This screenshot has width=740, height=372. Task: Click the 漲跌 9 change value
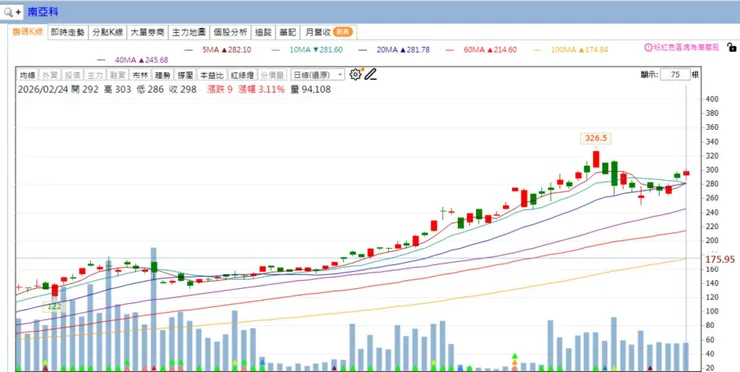click(220, 89)
